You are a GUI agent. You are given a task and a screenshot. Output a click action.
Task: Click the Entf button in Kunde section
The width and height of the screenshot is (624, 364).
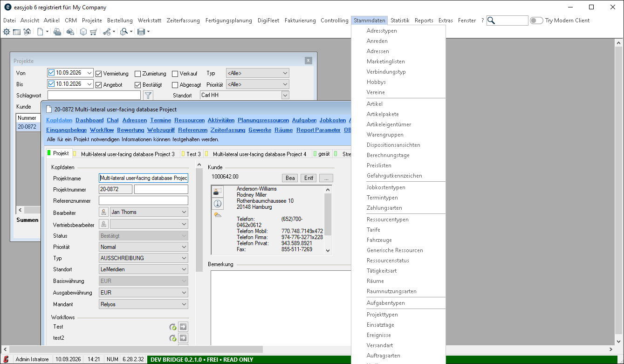pyautogui.click(x=309, y=178)
